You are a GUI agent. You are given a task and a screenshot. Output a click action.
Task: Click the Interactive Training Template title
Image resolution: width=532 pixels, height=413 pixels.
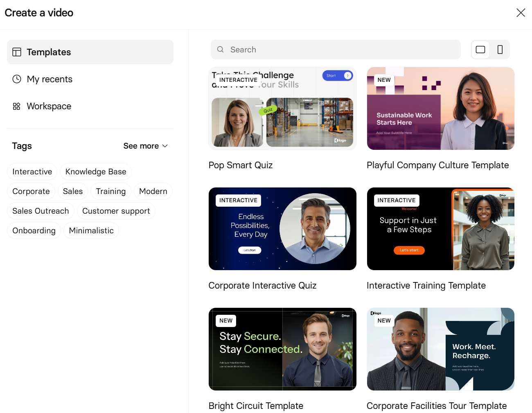[x=426, y=286]
